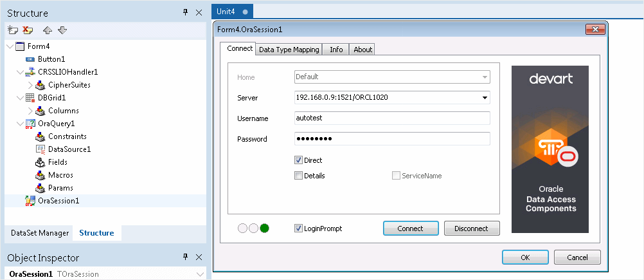Click the delete item icon in Structure toolbar

28,30
